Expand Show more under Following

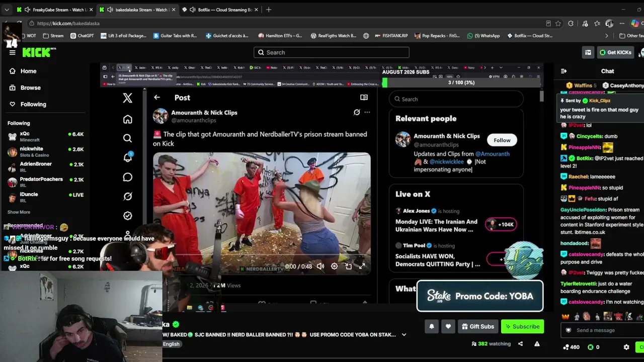19,212
